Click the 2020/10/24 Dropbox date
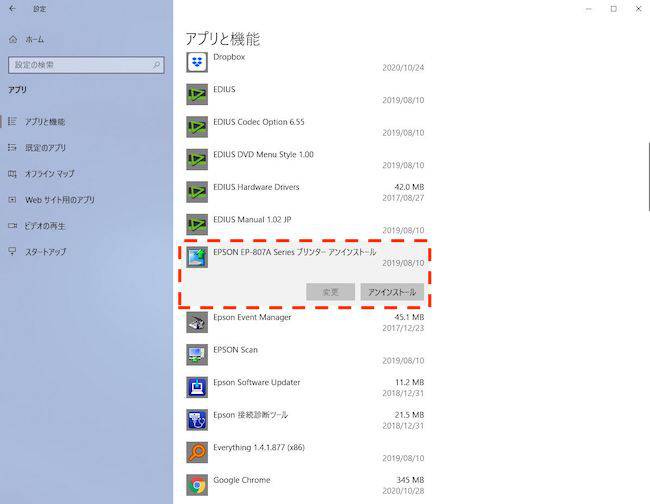Image resolution: width=650 pixels, height=504 pixels. (x=403, y=68)
